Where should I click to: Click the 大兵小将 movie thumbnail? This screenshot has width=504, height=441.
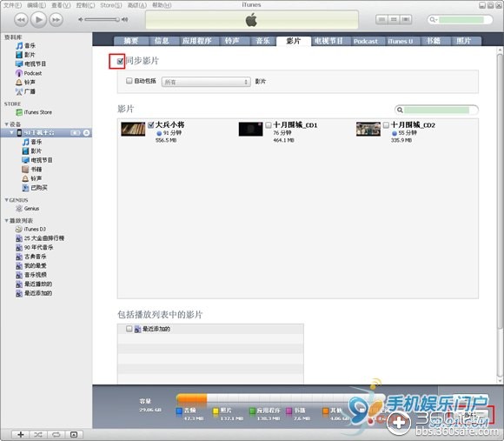tap(133, 130)
